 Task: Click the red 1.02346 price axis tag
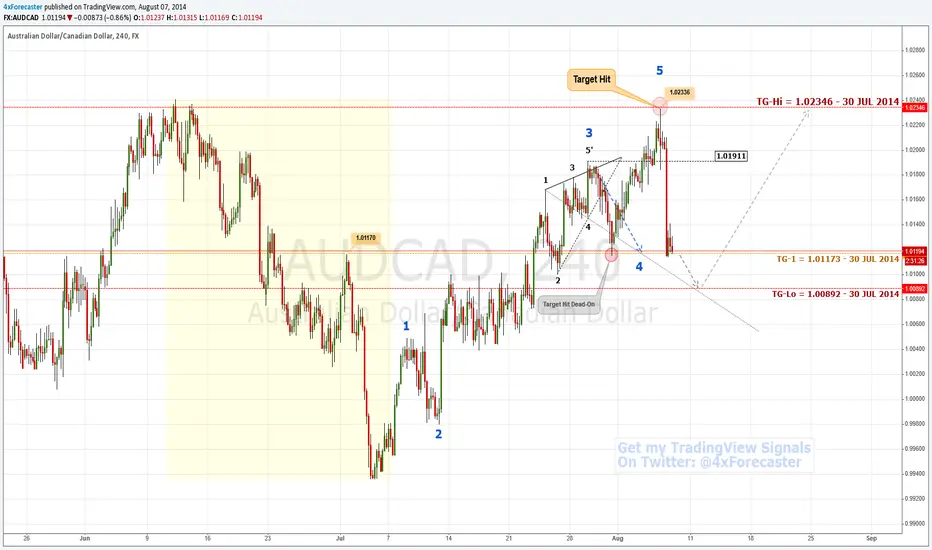pos(914,108)
